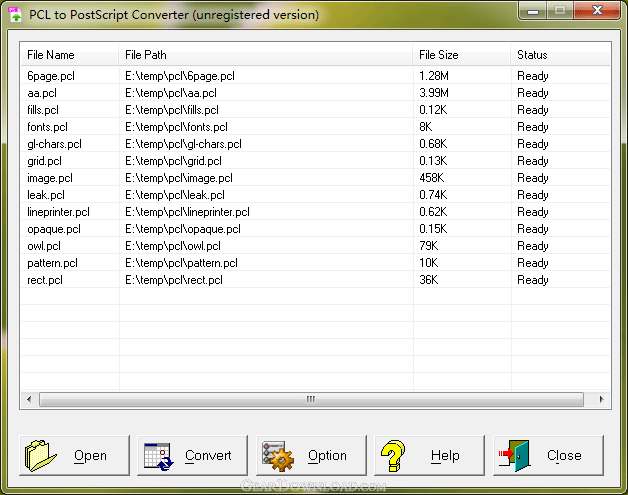Click path E:\temp\pcl\fonts.pcl
The image size is (628, 495).
176,127
